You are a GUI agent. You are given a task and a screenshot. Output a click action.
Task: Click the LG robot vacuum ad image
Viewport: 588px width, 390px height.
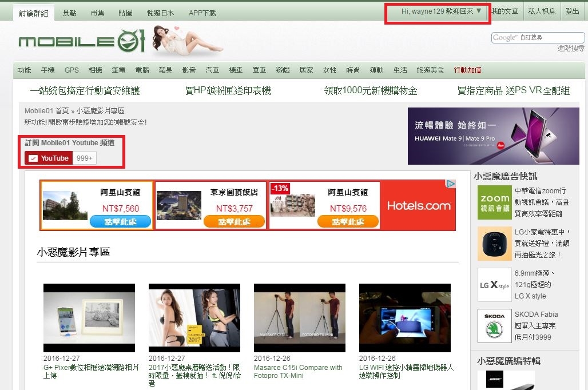(x=495, y=244)
